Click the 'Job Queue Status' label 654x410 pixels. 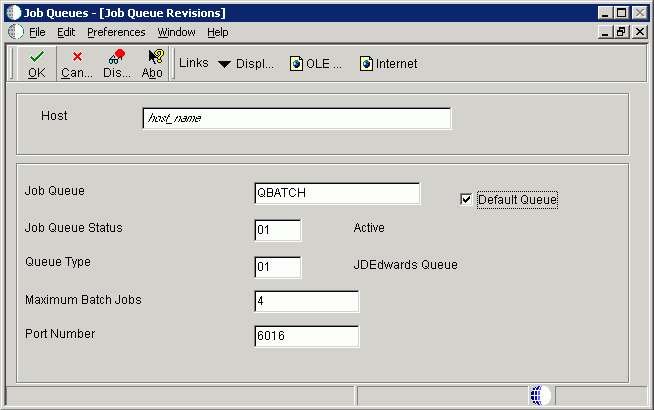pos(74,228)
